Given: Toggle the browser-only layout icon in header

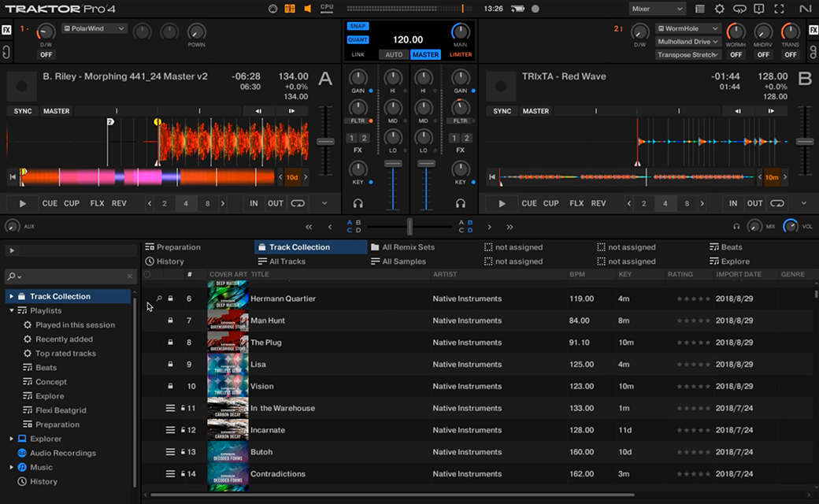Looking at the screenshot, I should tap(700, 9).
